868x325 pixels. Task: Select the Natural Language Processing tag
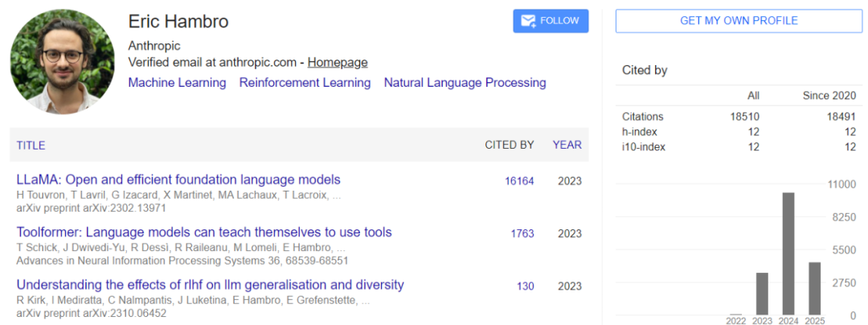[x=465, y=82]
